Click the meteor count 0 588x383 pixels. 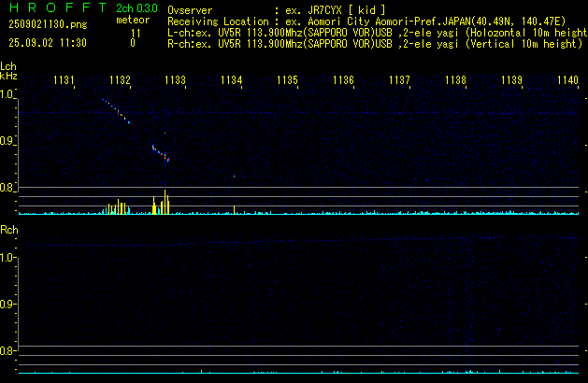[133, 43]
